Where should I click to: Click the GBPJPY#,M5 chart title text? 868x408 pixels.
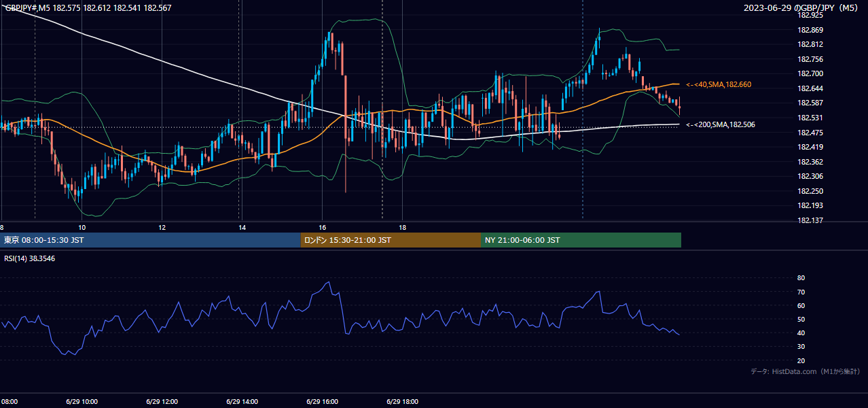[x=88, y=8]
